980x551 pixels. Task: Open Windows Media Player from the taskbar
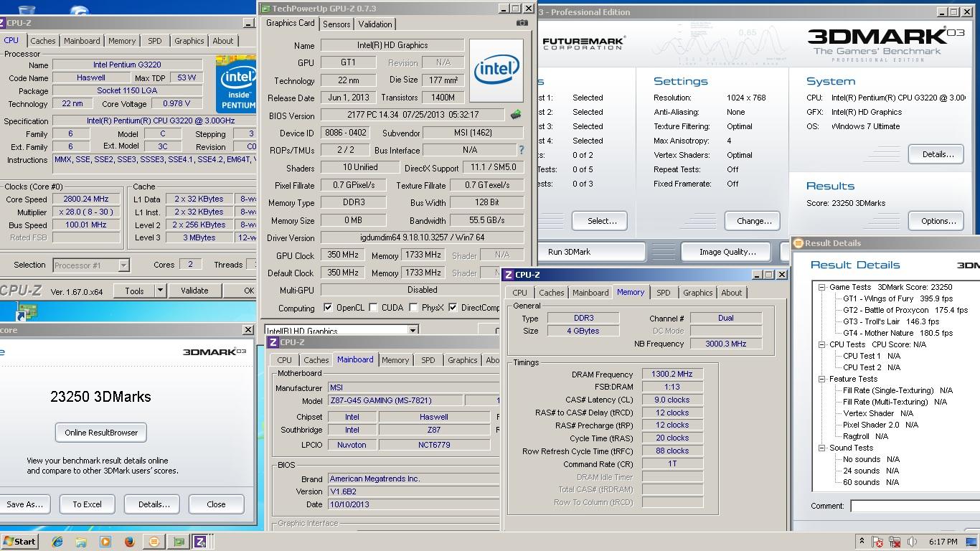tap(105, 542)
